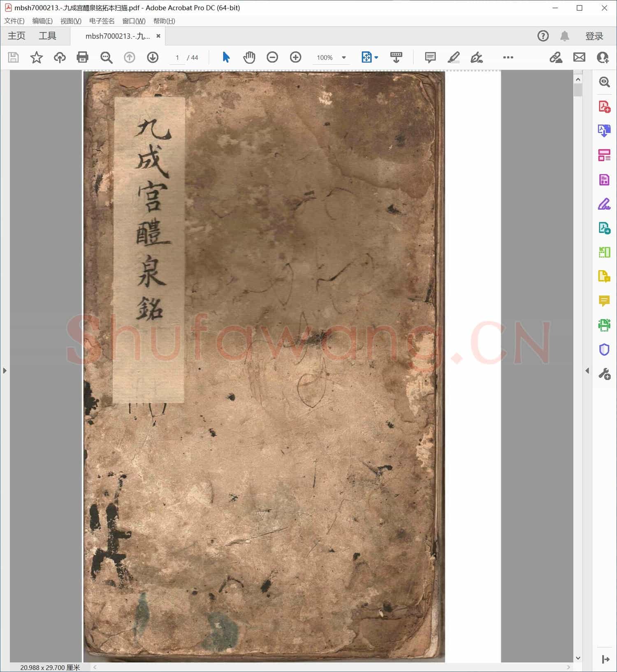The image size is (617, 672).
Task: Activate the Hand pan tool
Action: click(249, 57)
